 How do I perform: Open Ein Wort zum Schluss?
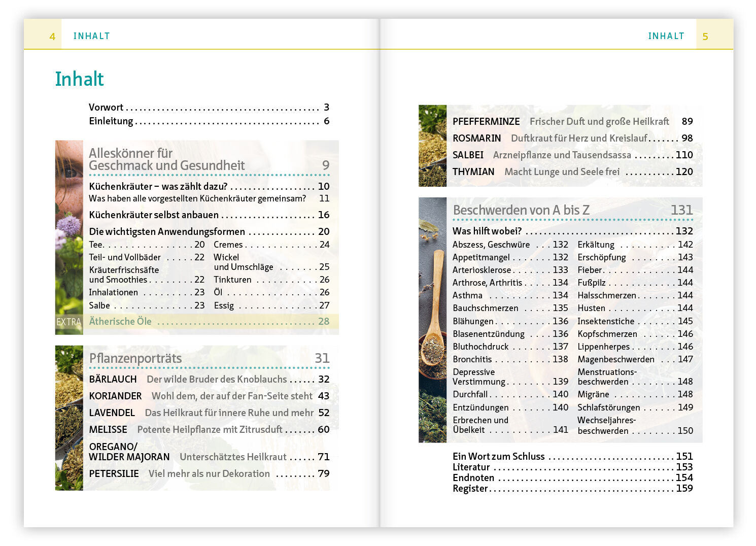pos(498,457)
